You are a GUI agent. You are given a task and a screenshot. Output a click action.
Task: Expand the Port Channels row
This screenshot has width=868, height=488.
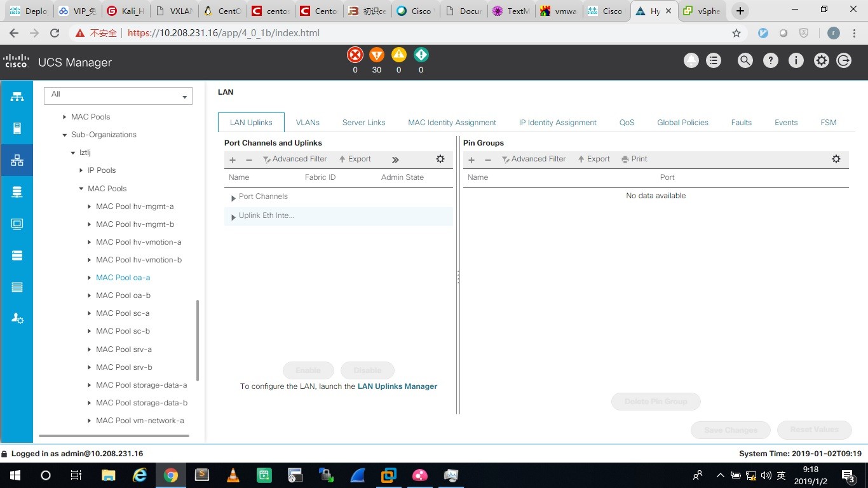point(233,198)
